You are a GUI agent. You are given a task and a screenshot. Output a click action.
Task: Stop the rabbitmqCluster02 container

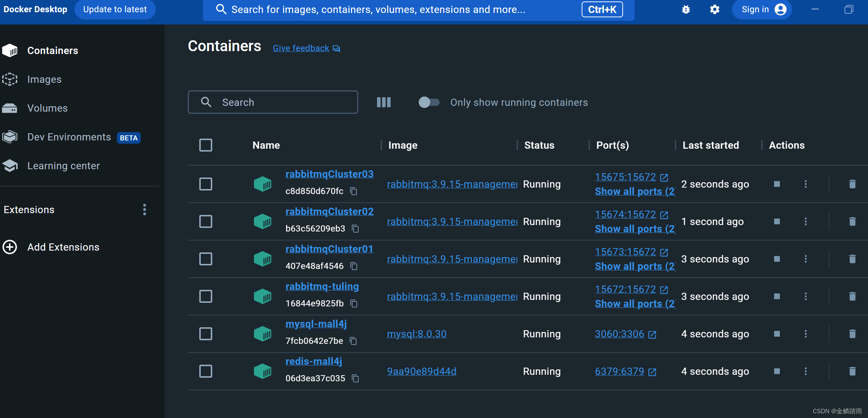tap(777, 221)
